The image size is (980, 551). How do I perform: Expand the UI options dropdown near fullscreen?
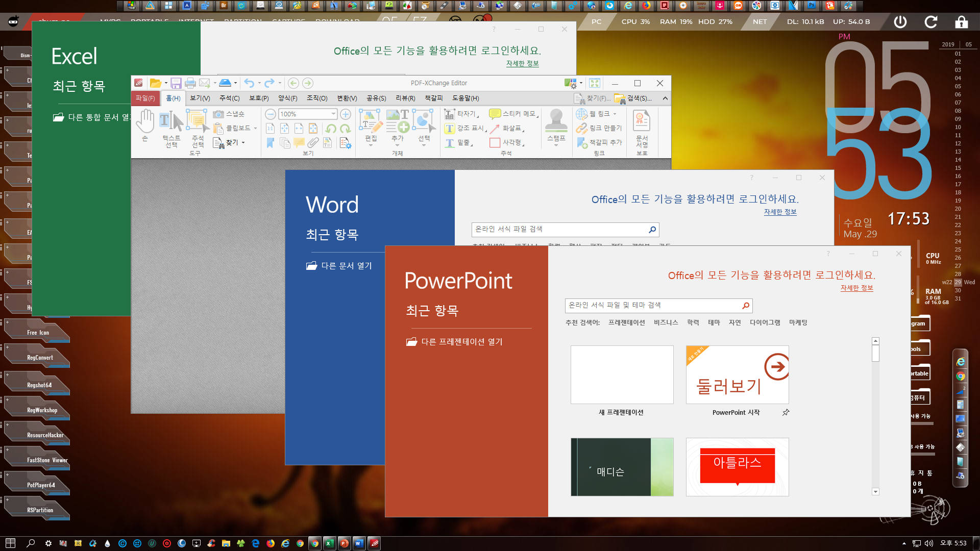pyautogui.click(x=581, y=83)
